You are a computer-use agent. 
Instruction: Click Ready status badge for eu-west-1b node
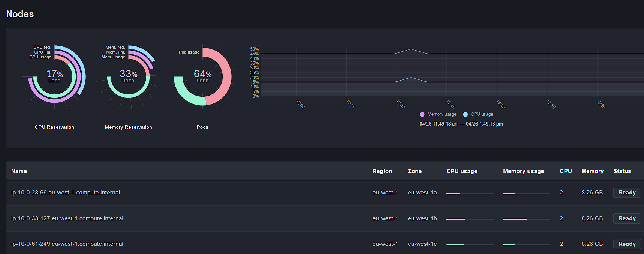pyautogui.click(x=627, y=218)
